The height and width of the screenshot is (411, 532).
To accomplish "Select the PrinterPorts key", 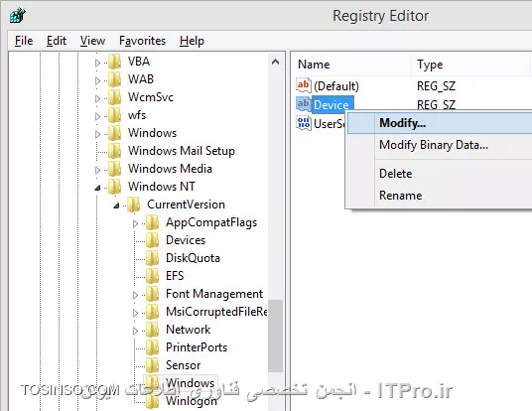I will tap(197, 347).
